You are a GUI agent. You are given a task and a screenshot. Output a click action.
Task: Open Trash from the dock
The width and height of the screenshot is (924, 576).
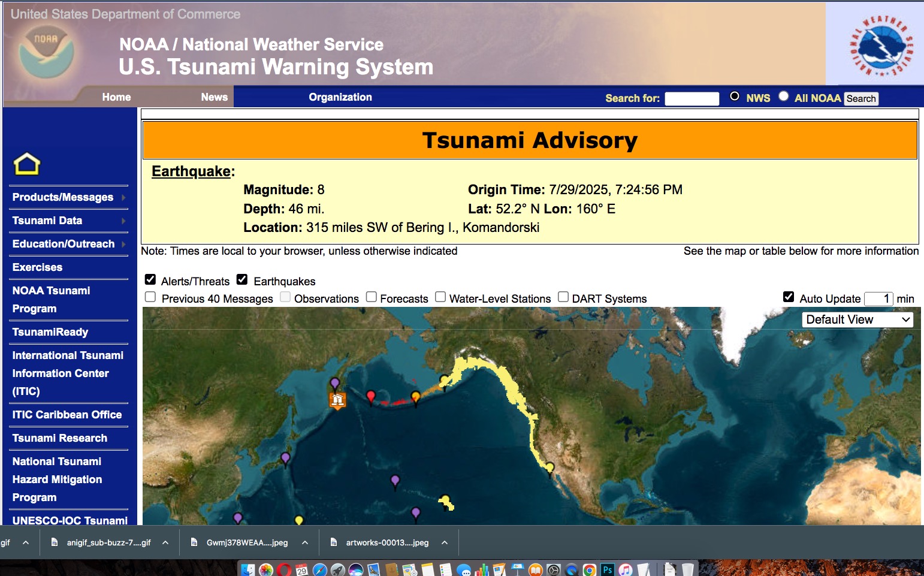click(x=687, y=569)
